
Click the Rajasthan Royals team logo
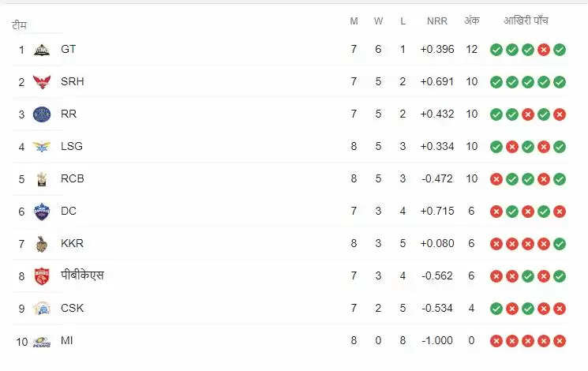(42, 114)
